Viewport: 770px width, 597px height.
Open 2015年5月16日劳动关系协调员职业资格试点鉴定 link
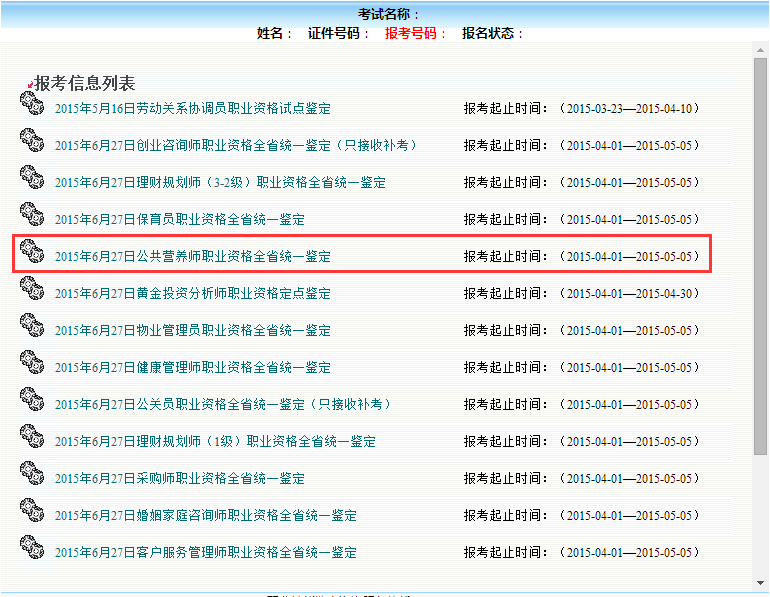coord(192,109)
